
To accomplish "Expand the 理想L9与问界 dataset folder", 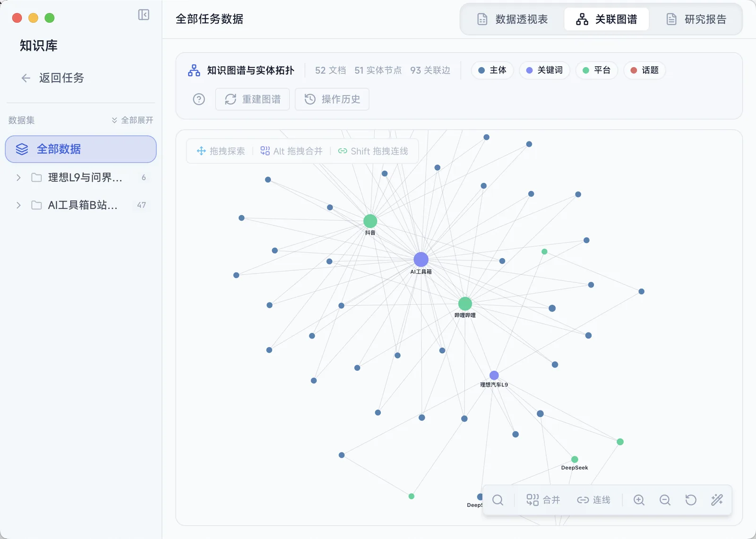I will [18, 177].
